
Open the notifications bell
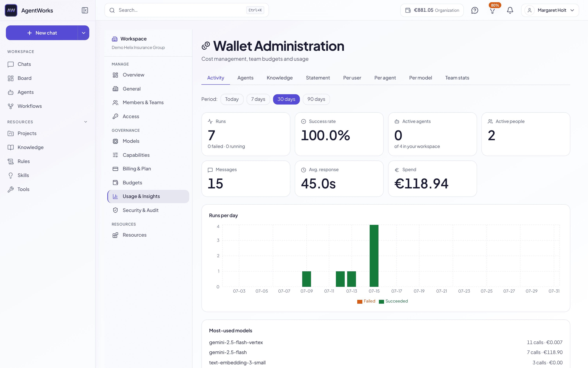click(510, 10)
